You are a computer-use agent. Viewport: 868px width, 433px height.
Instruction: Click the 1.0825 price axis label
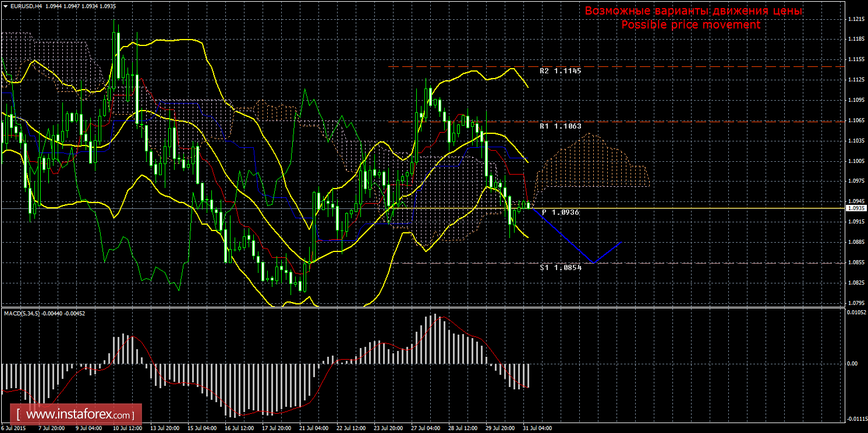pos(855,283)
